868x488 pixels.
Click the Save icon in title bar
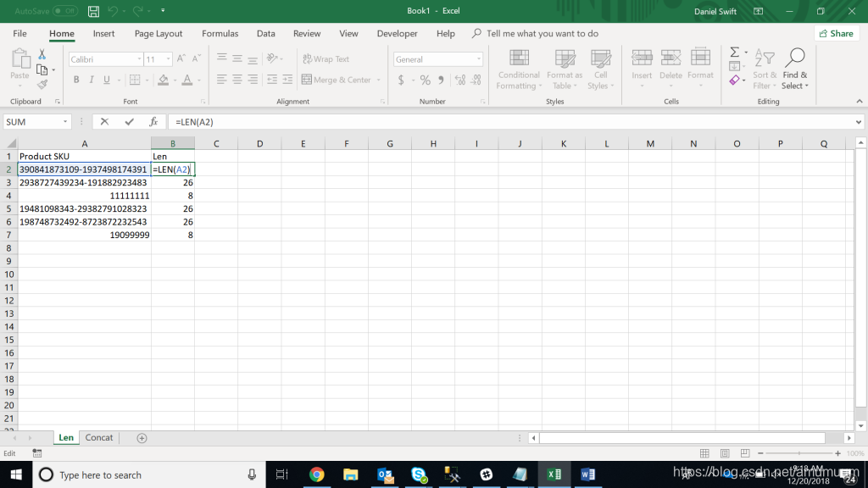coord(93,11)
